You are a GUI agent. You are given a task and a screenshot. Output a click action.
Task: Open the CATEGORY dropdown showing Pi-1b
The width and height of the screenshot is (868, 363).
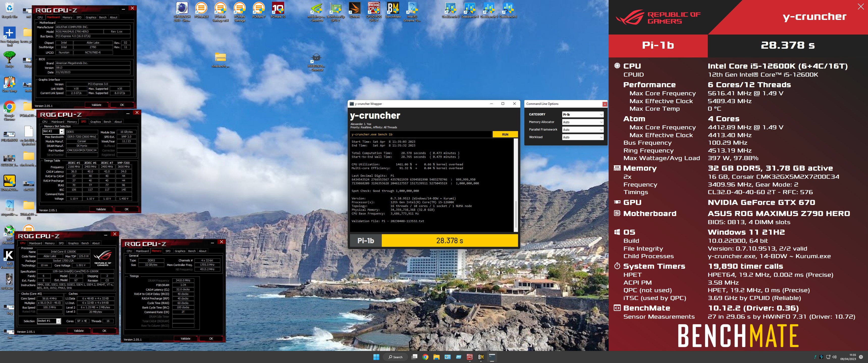click(583, 114)
